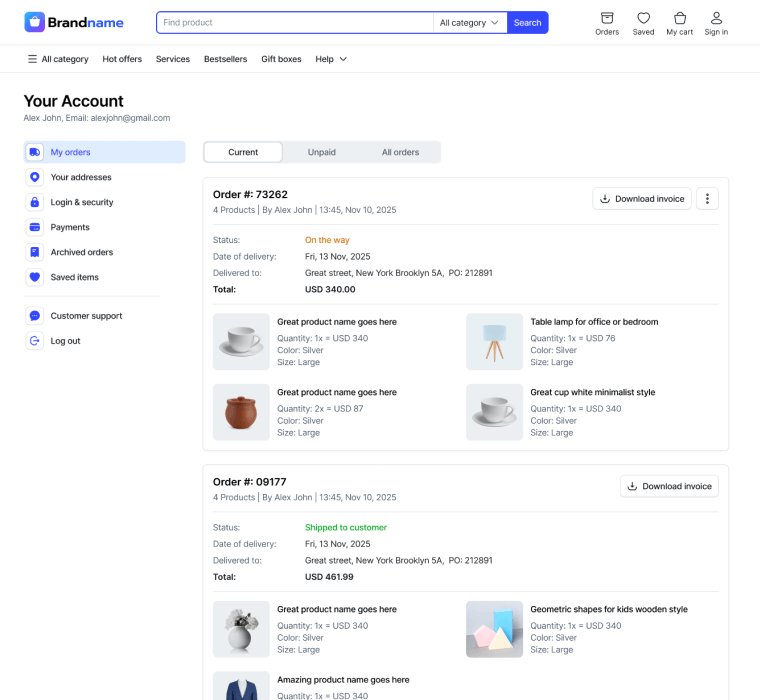Open Great cup white minimalist thumbnail
Screen dimensions: 760x700
[x=494, y=412]
